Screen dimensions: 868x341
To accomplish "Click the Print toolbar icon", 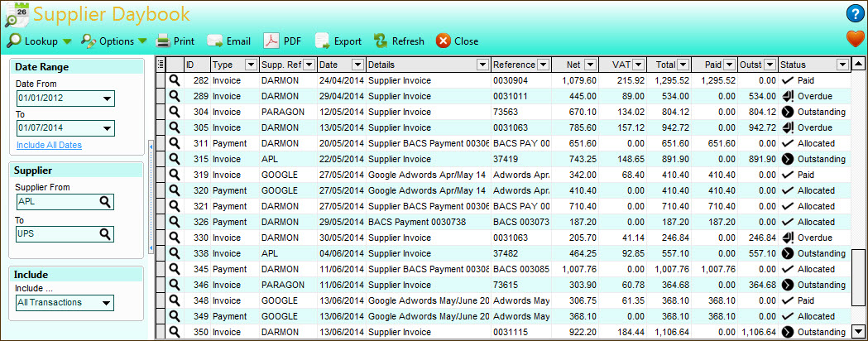I will click(164, 41).
